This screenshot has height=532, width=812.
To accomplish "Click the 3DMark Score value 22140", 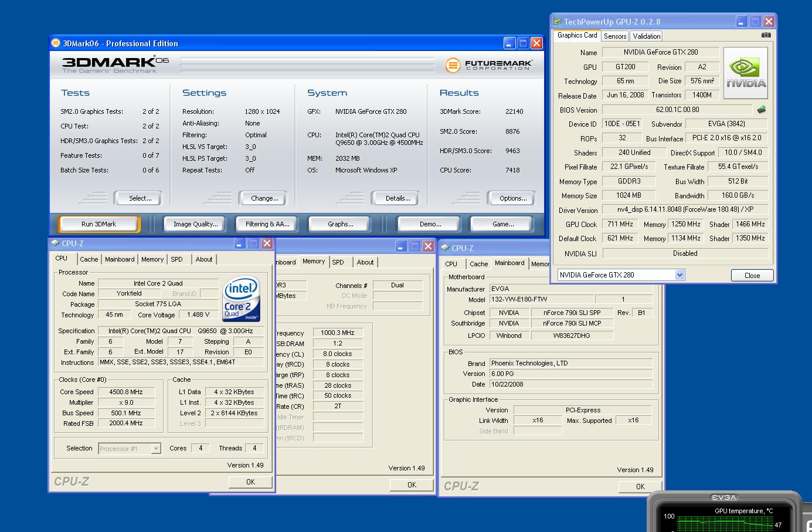I will pos(514,111).
